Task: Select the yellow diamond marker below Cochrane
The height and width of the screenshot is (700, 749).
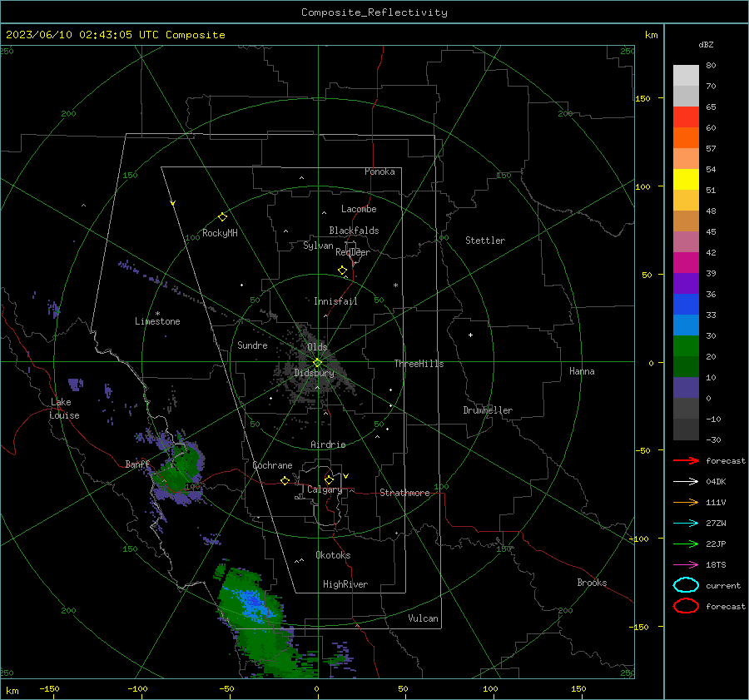Action: [285, 480]
